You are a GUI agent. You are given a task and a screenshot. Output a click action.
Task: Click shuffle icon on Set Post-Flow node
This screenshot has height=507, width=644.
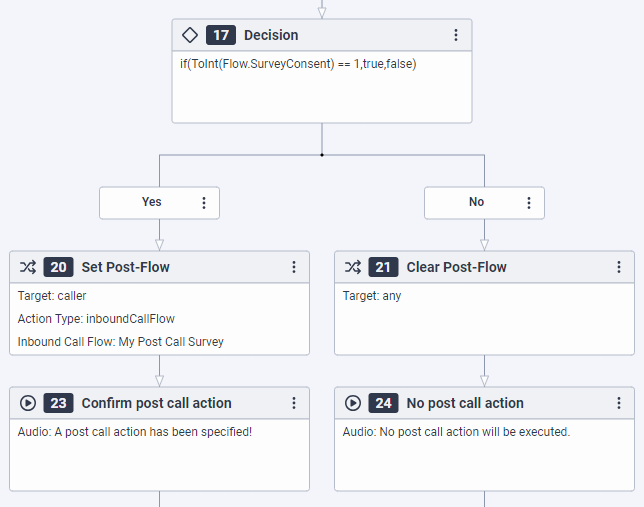28,267
